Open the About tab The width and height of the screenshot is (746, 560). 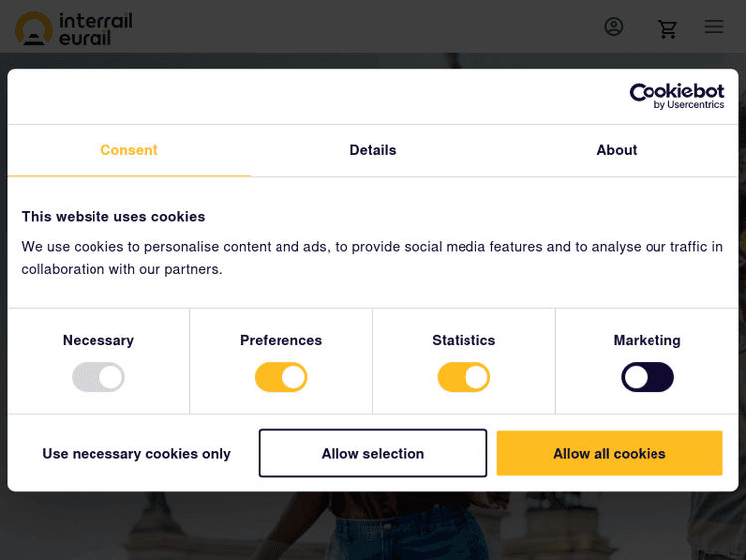tap(617, 150)
